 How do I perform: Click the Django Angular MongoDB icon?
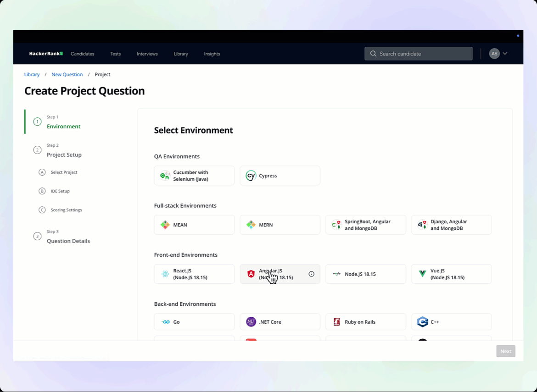click(x=422, y=225)
